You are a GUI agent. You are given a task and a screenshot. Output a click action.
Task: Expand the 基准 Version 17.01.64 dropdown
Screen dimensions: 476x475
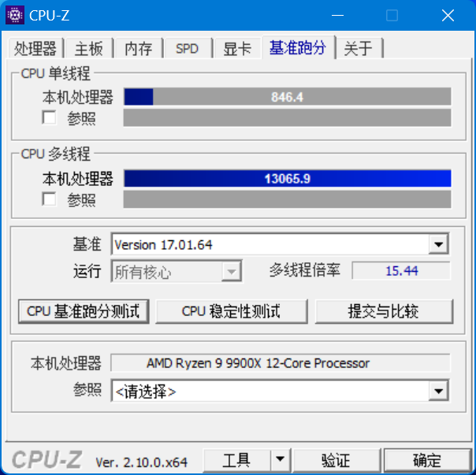point(438,244)
